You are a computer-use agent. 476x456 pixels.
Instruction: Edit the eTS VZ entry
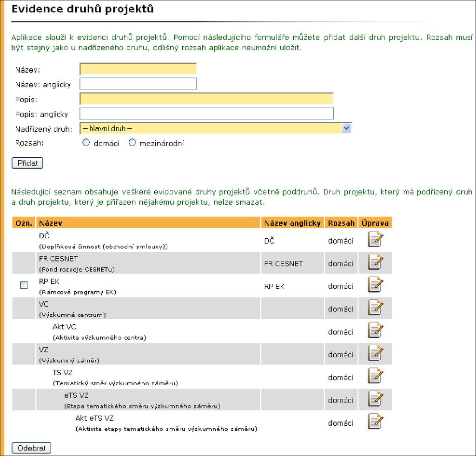(x=375, y=399)
